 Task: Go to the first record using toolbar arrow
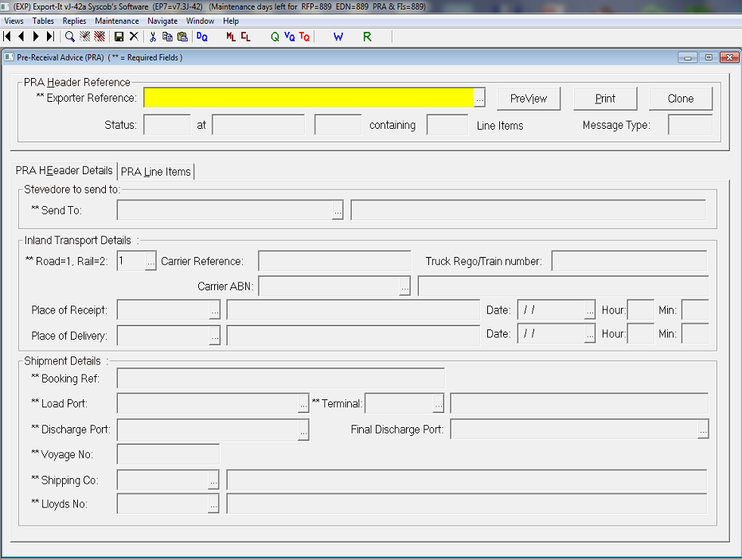point(8,37)
